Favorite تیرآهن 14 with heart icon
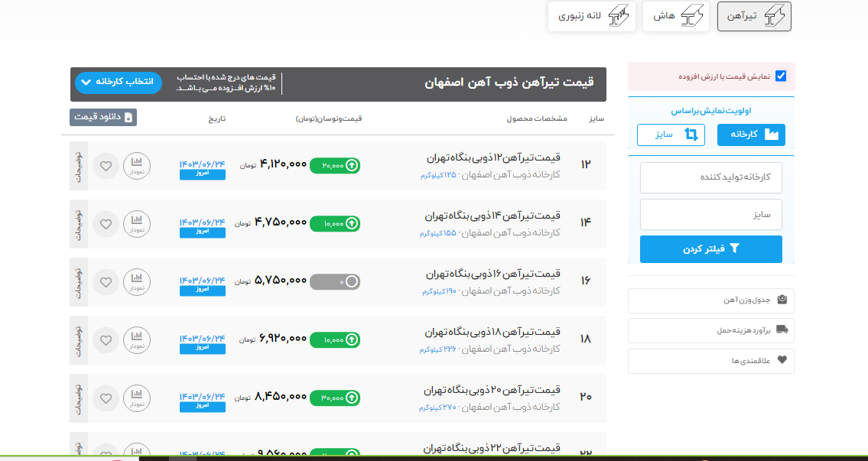 [106, 224]
